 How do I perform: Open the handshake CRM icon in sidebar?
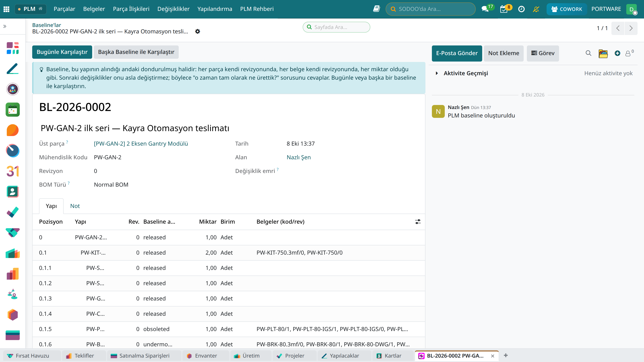[13, 233]
